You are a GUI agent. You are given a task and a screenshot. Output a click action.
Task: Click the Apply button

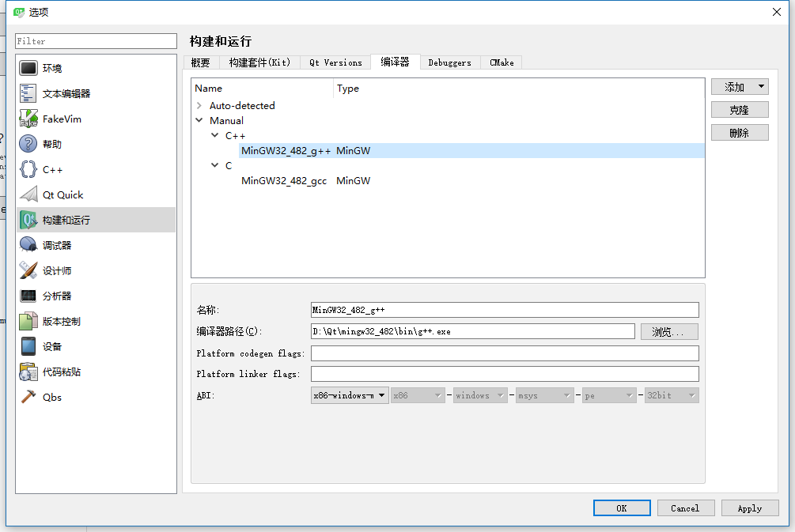[750, 508]
